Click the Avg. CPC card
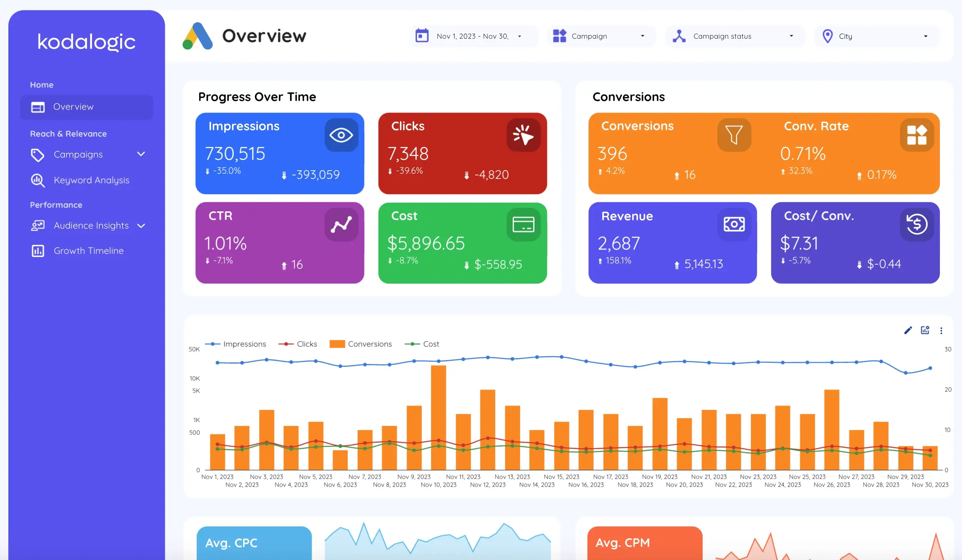The height and width of the screenshot is (560, 962). coord(254,543)
